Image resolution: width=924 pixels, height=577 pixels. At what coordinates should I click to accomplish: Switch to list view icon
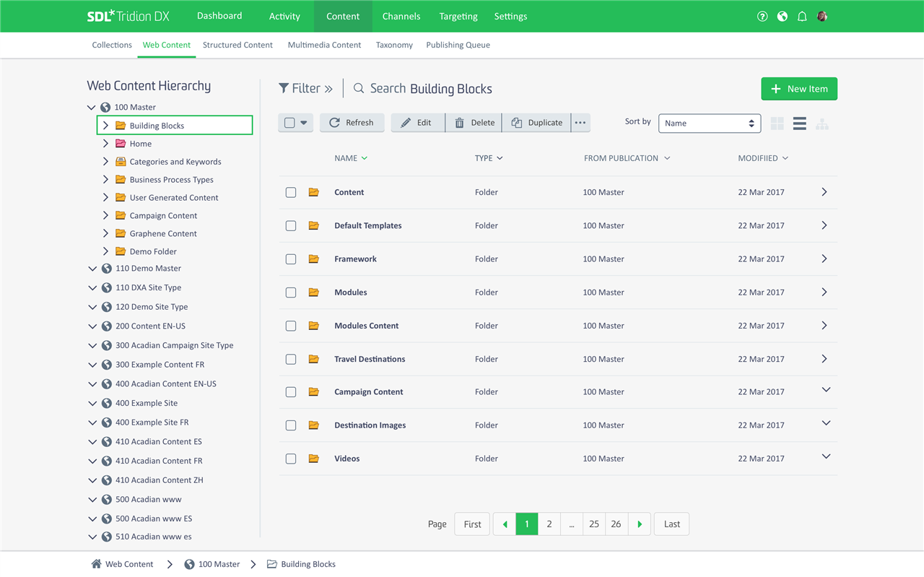799,123
